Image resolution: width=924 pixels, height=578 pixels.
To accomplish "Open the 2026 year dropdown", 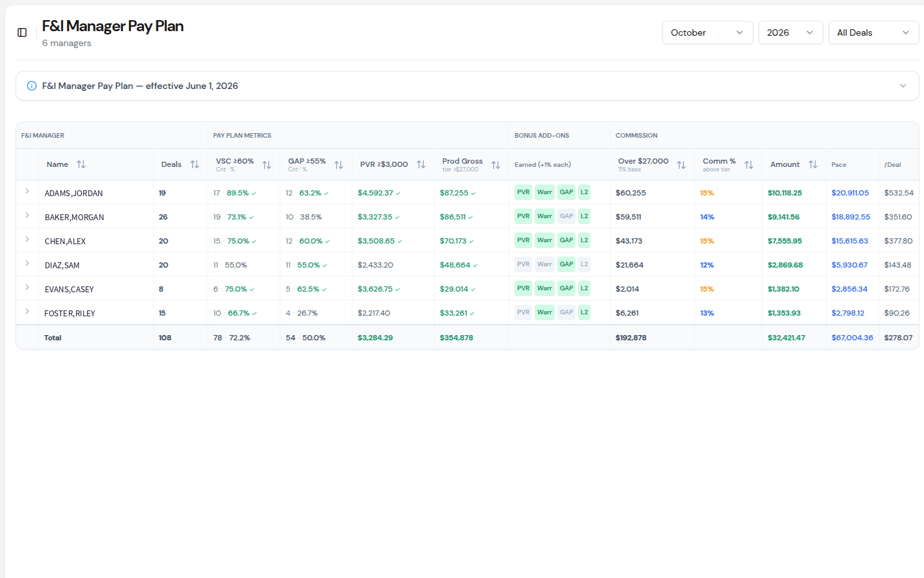I will (x=790, y=32).
